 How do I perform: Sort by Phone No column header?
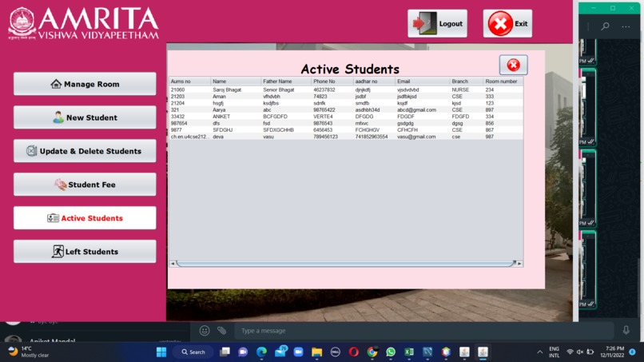pos(332,82)
